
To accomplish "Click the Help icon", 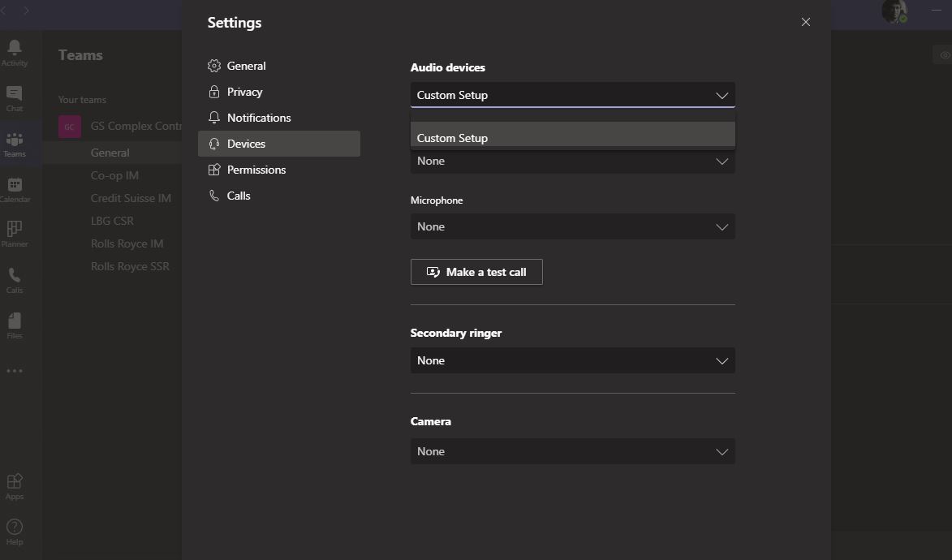I will click(x=15, y=532).
